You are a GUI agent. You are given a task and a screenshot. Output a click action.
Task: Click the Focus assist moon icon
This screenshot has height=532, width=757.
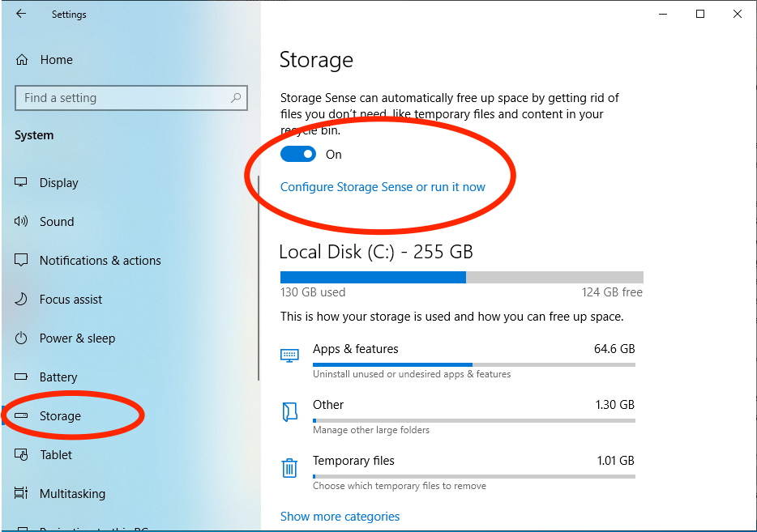coord(21,299)
